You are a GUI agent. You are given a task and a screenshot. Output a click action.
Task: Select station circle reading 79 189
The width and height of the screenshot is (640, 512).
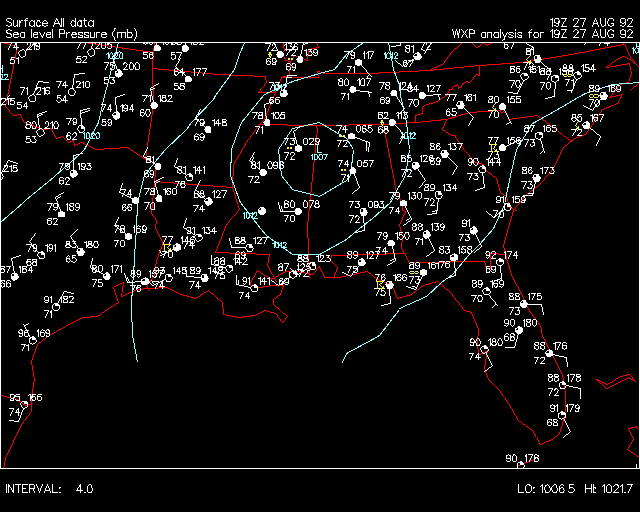click(62, 213)
